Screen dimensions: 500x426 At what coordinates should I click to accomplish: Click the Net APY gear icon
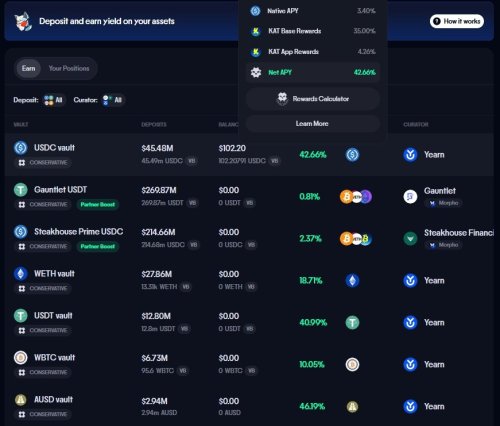coord(256,72)
